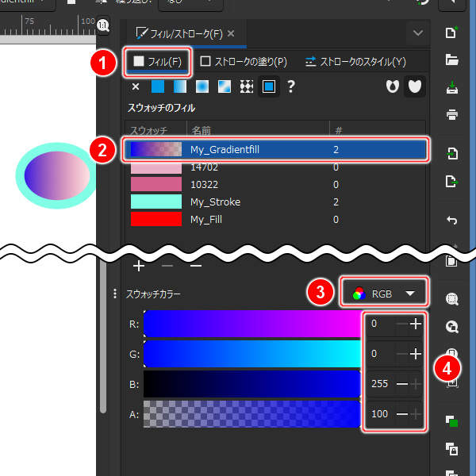
Task: Switch to ストロークのスタイル(Y) tab
Action: [355, 62]
